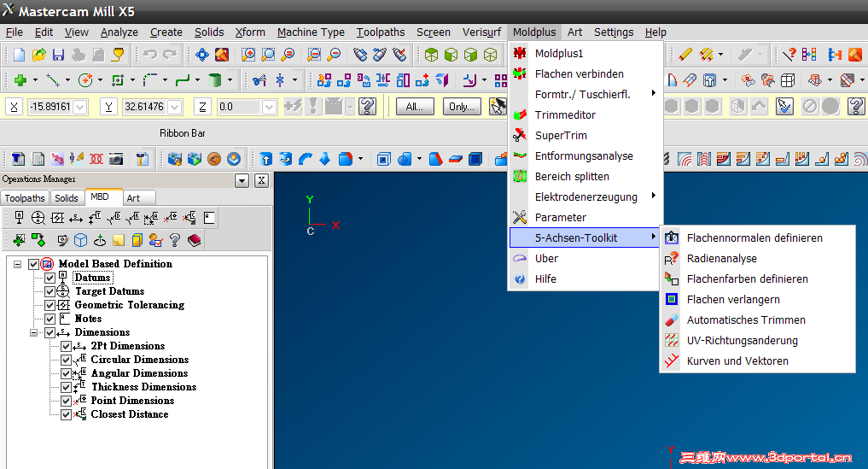Open a file with the folder icon
Viewport: 868px width, 469px height.
point(38,55)
